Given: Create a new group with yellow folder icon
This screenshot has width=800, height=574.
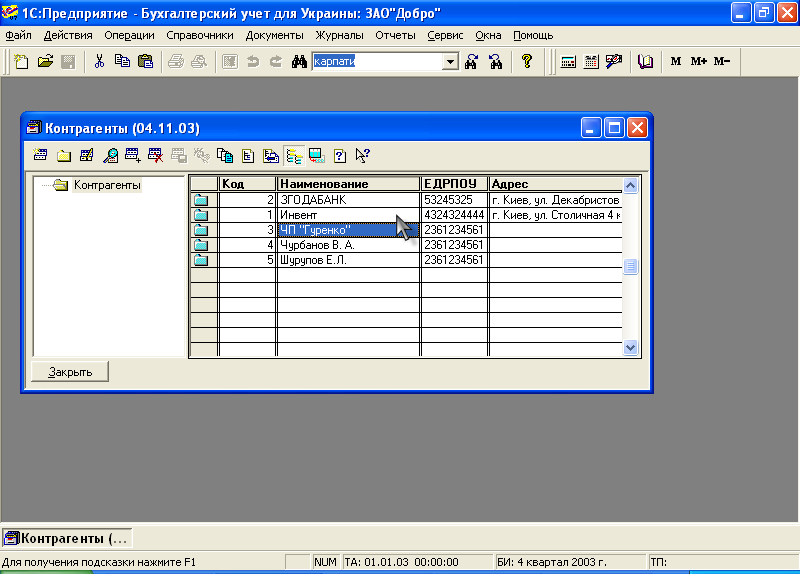Looking at the screenshot, I should [64, 156].
